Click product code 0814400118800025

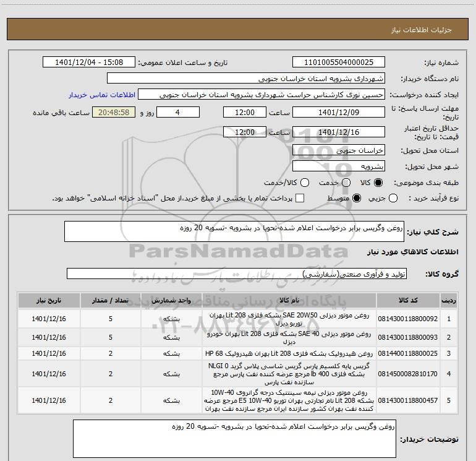click(408, 353)
